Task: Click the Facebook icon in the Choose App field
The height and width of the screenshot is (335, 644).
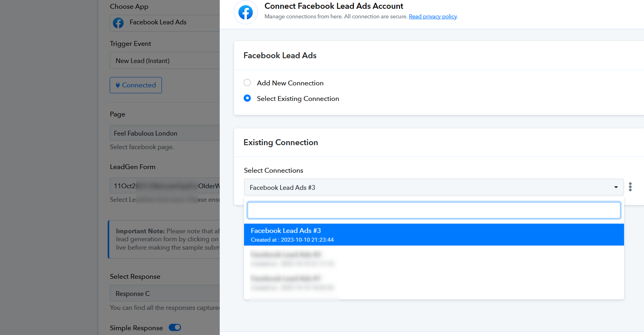Action: click(118, 23)
